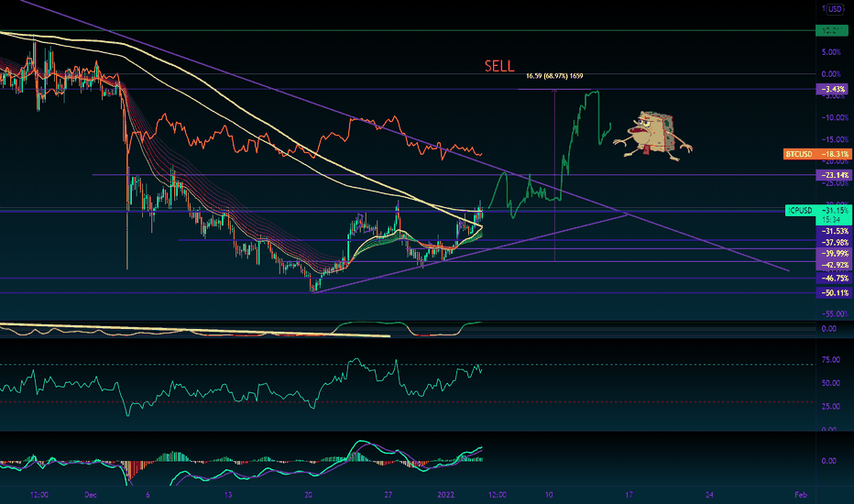Click the 2022 marker on time axis
854x504 pixels.
pos(446,495)
